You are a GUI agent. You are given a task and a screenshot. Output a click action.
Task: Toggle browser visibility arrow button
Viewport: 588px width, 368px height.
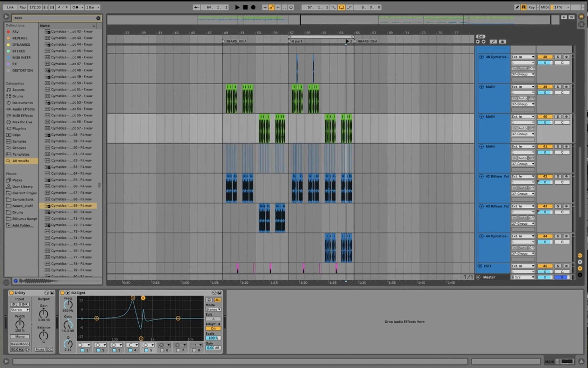tap(6, 17)
